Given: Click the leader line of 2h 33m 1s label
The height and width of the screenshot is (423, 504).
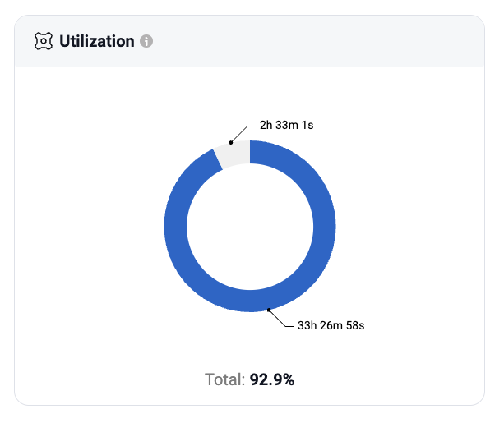Looking at the screenshot, I should pyautogui.click(x=243, y=132).
